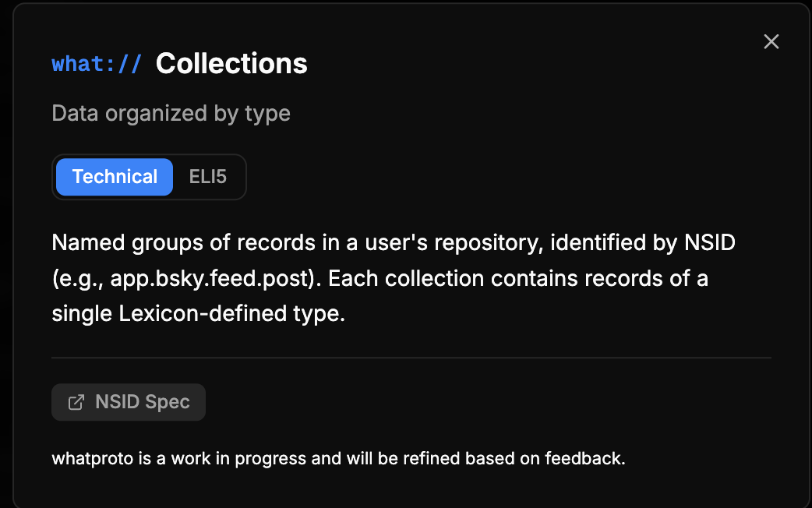
Task: Switch to the Technical explanation
Action: (115, 177)
